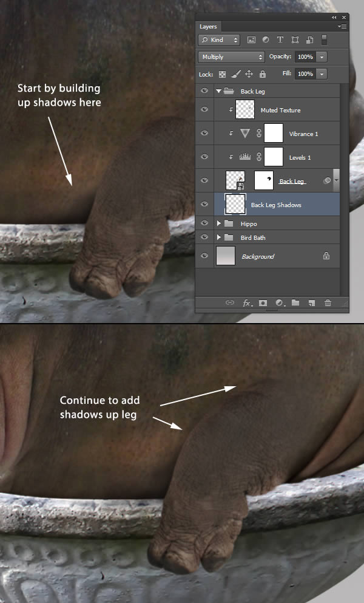Screen dimensions: 364x603
Task: Filter layers by pixel layers icon
Action: tap(251, 39)
